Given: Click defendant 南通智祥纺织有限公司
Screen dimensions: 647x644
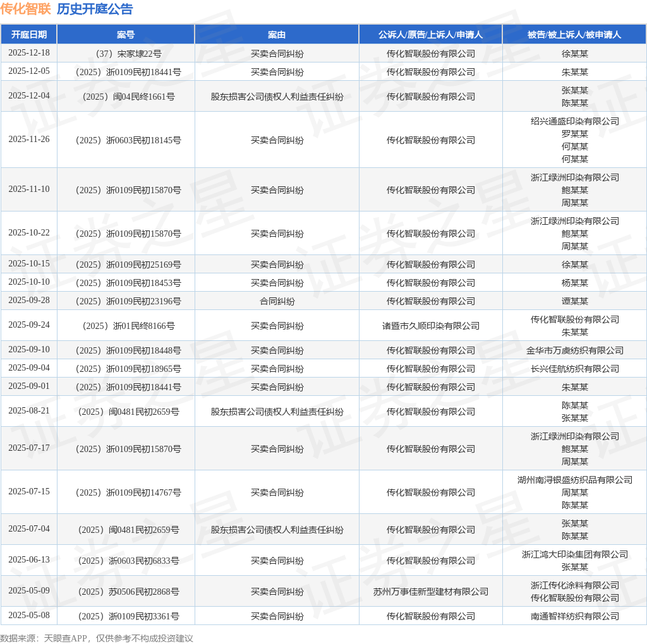Looking at the screenshot, I should pos(575,617).
